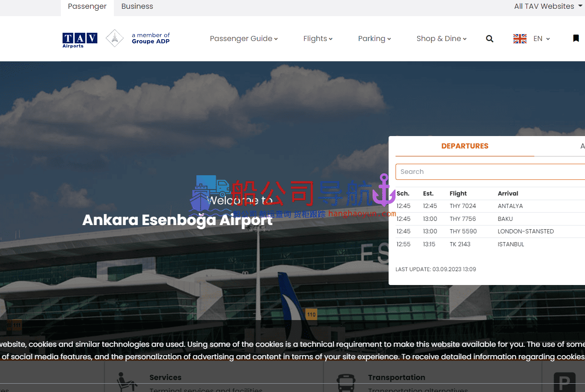
Task: Select the TK 2143 Istanbul flight row
Action: tap(461, 244)
